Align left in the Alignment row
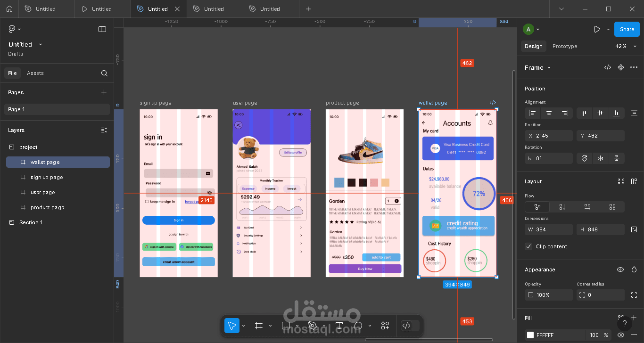This screenshot has height=343, width=644. click(x=533, y=113)
